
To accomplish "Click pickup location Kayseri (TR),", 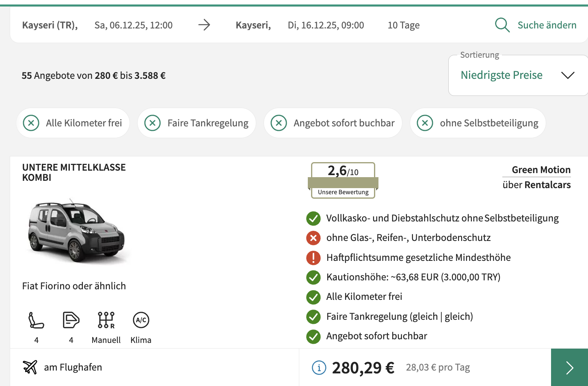I will [50, 25].
